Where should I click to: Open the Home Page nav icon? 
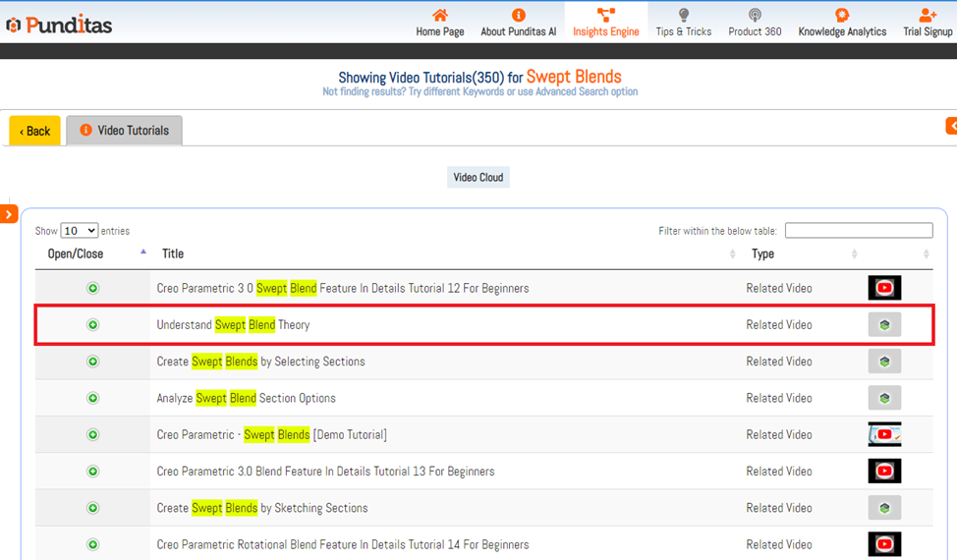pyautogui.click(x=439, y=16)
